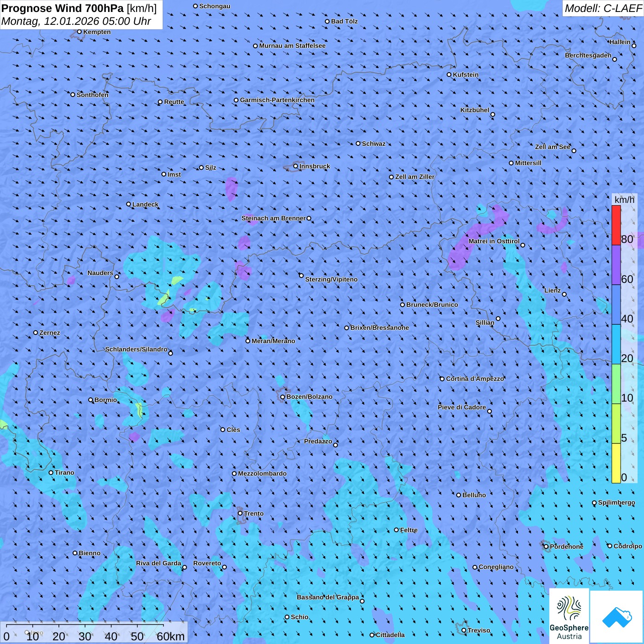
Task: Click the Schwaz city marker
Action: (x=358, y=144)
